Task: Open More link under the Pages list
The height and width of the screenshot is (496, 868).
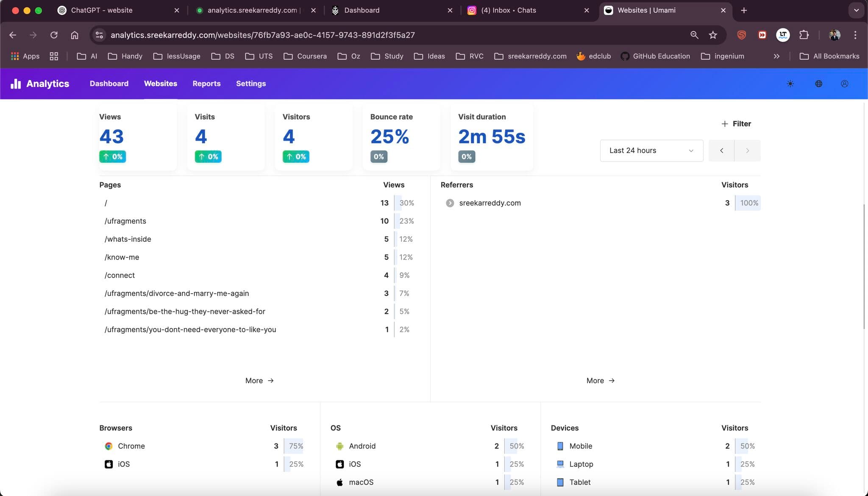Action: (x=259, y=380)
